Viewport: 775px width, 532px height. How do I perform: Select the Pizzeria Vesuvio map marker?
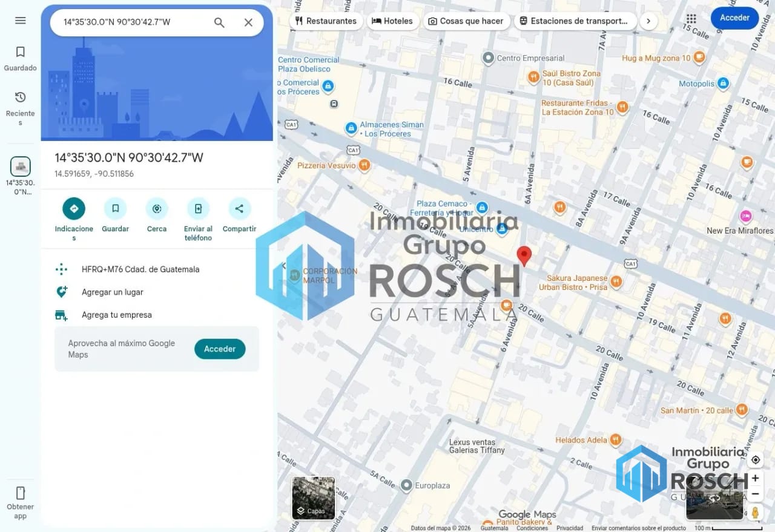364,165
